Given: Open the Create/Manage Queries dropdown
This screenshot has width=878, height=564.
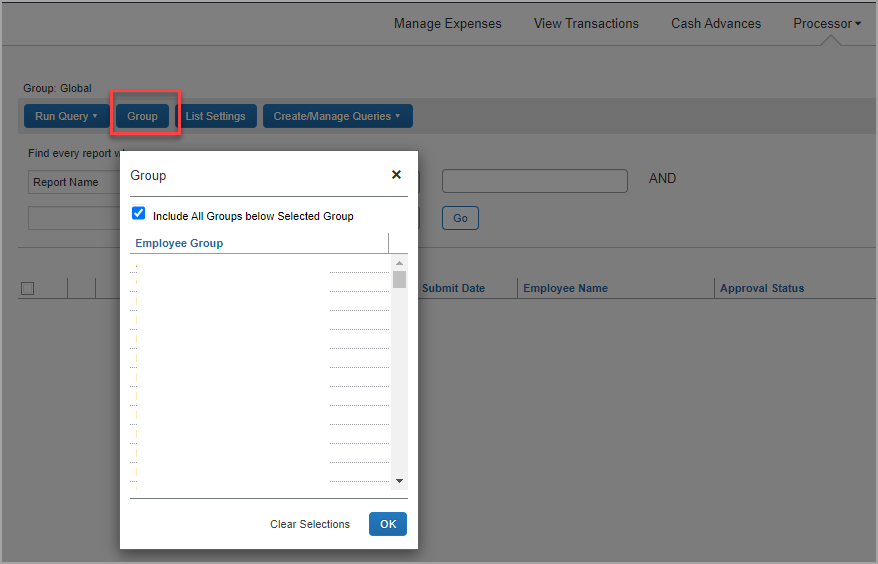Looking at the screenshot, I should click(x=337, y=116).
